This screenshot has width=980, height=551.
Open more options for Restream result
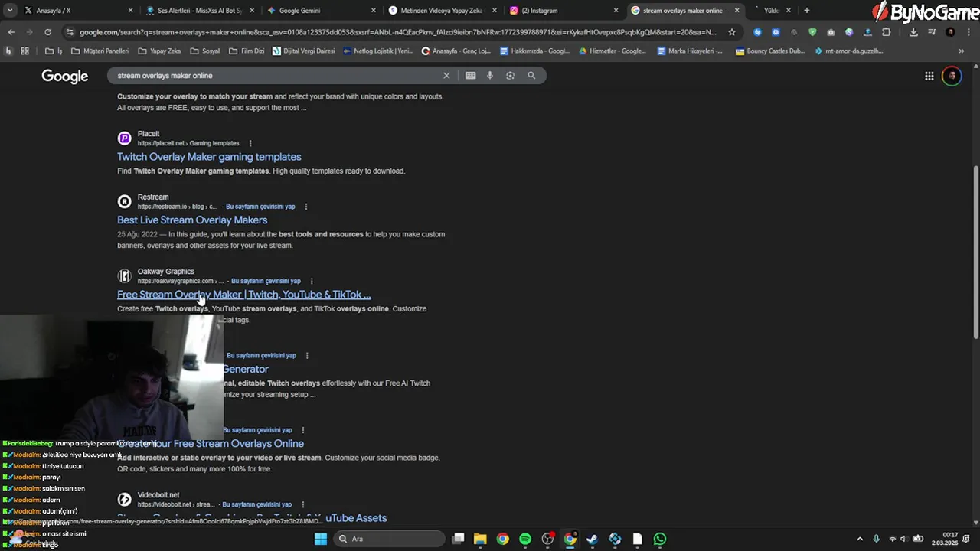tap(305, 207)
